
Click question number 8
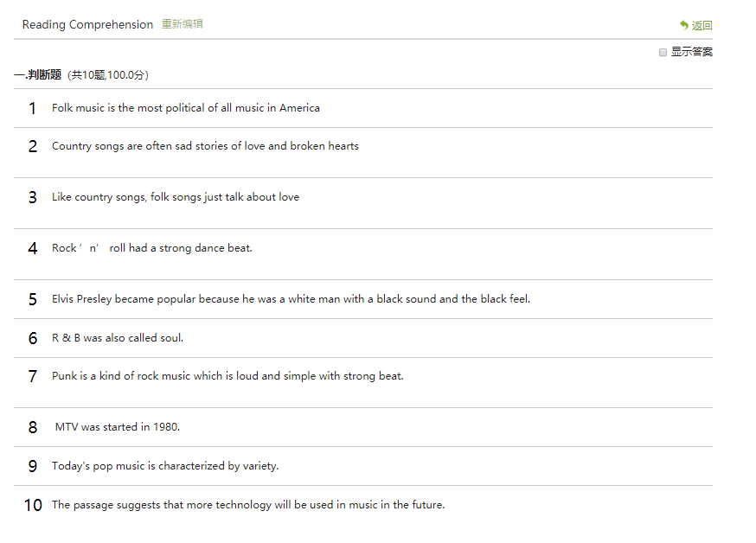pos(33,427)
